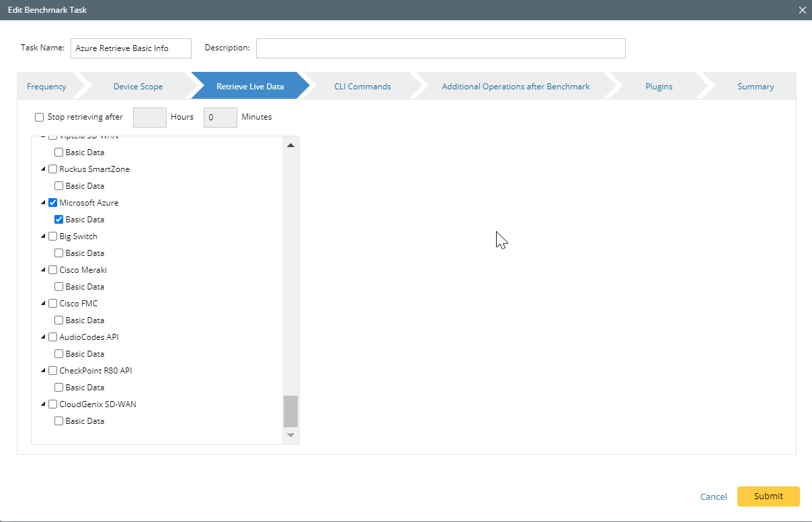Switch to the Frequency tab
The width and height of the screenshot is (812, 522).
[46, 86]
